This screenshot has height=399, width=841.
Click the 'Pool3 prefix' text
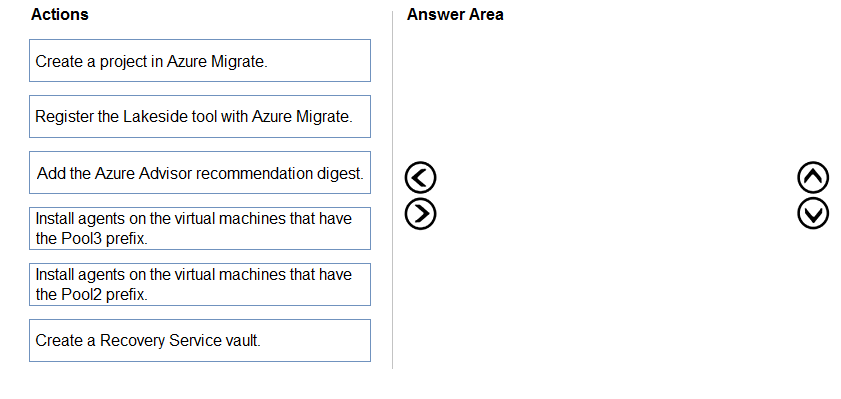tap(91, 239)
